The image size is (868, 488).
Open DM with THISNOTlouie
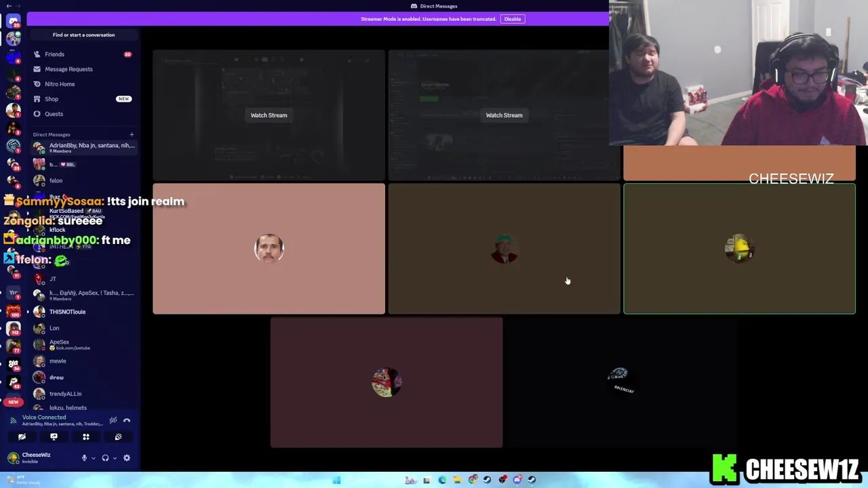point(84,312)
